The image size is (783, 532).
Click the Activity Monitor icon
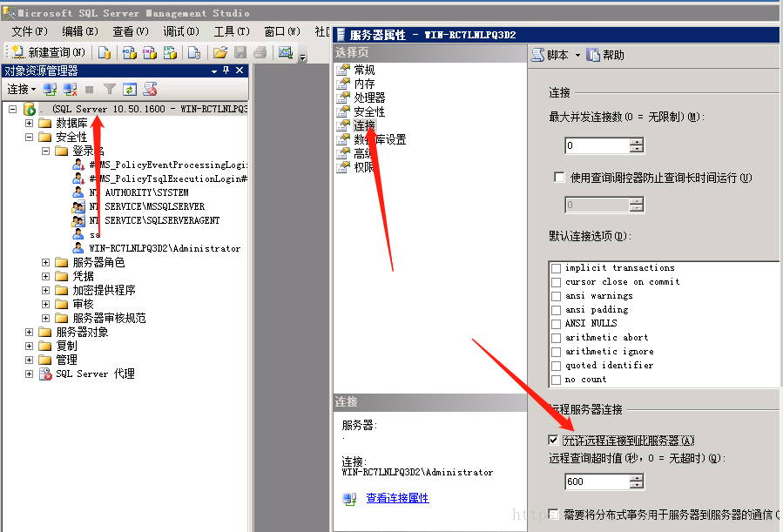click(x=285, y=52)
